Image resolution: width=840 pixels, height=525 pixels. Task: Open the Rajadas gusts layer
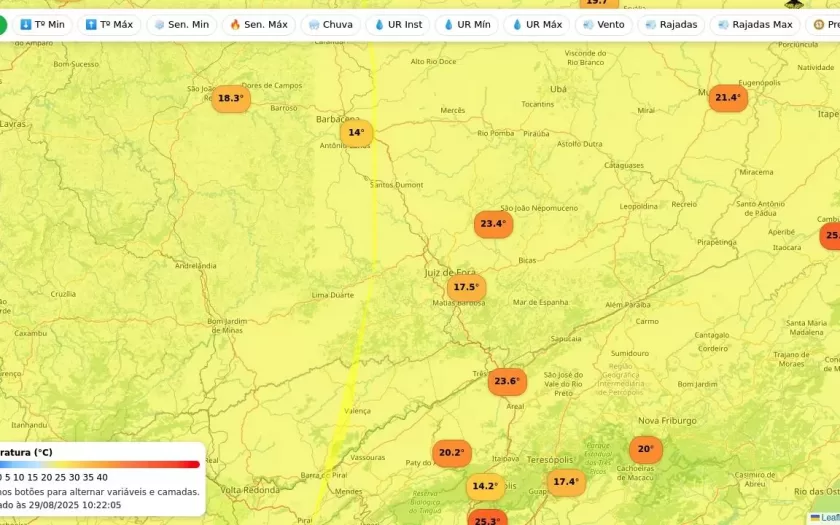pyautogui.click(x=671, y=25)
